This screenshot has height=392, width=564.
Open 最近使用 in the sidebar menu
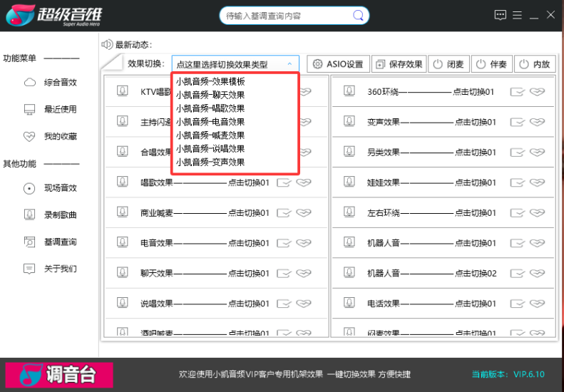[51, 109]
